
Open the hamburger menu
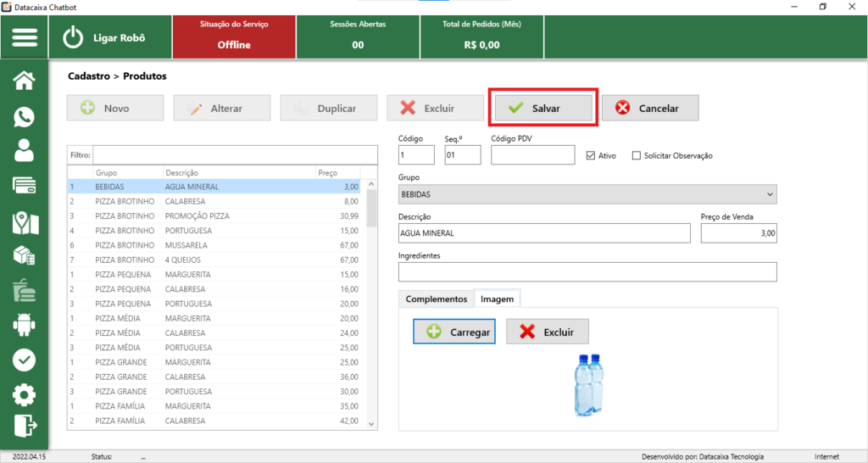point(25,38)
